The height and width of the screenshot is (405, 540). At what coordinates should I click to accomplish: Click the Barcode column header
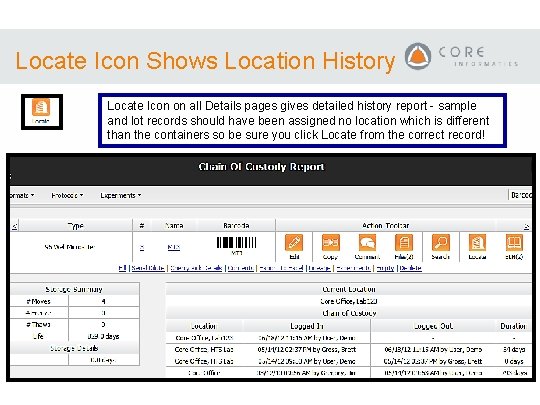tap(236, 226)
